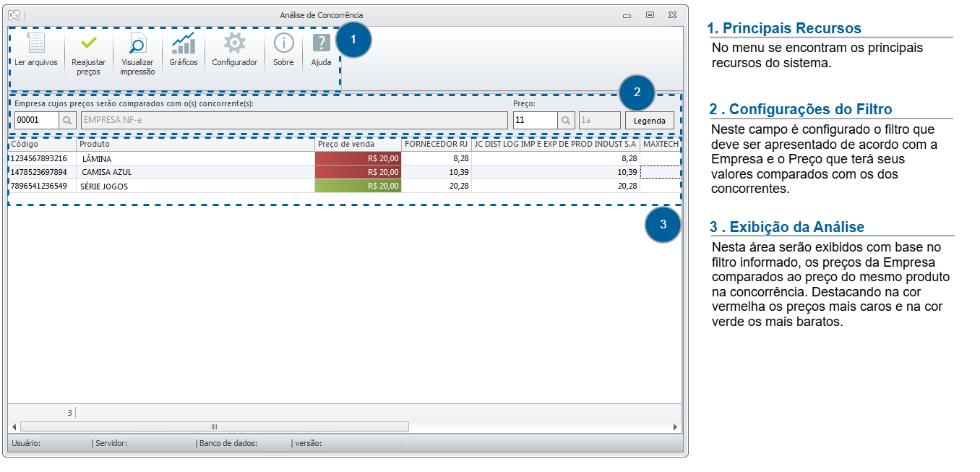Click the Sobre info icon
The width and height of the screenshot is (980, 472).
click(283, 43)
